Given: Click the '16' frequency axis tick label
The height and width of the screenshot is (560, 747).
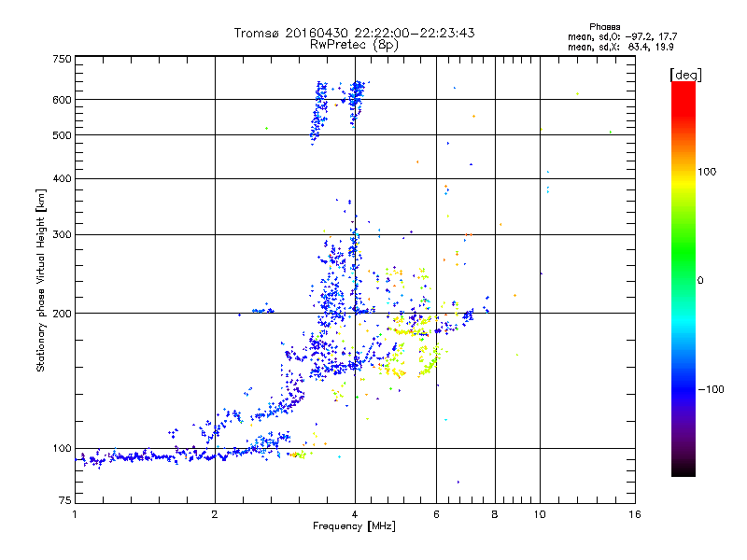Looking at the screenshot, I should [x=635, y=514].
